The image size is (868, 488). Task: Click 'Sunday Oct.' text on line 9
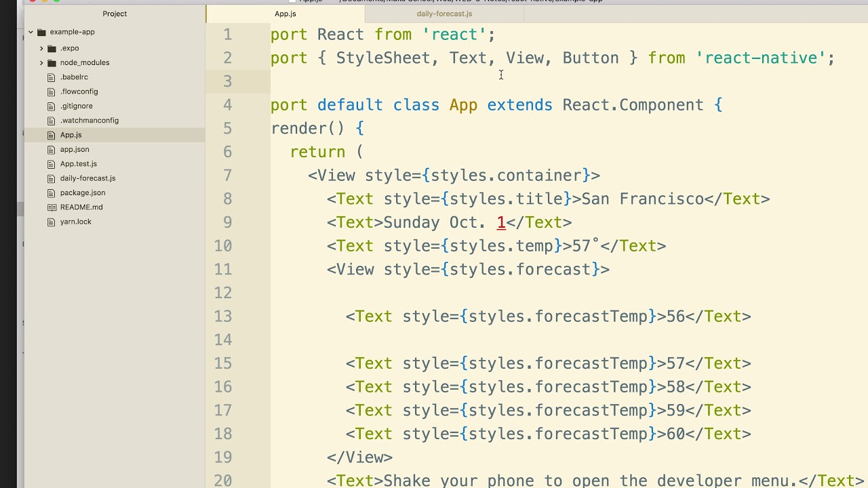(435, 222)
